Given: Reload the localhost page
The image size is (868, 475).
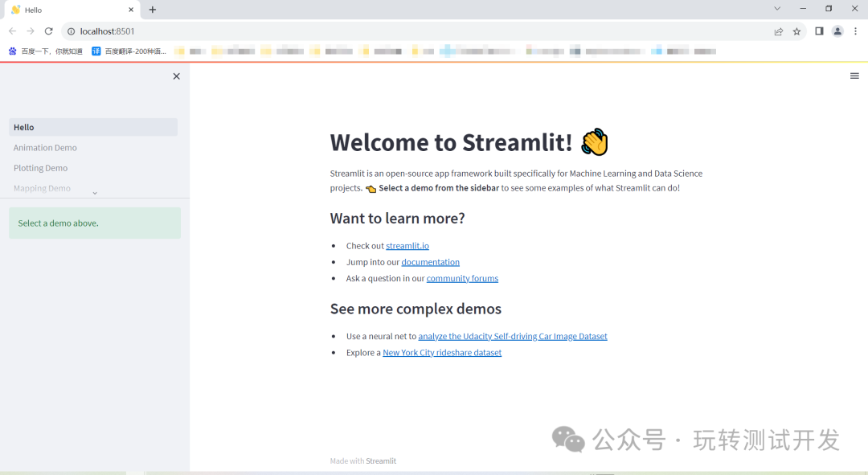Looking at the screenshot, I should coord(49,31).
